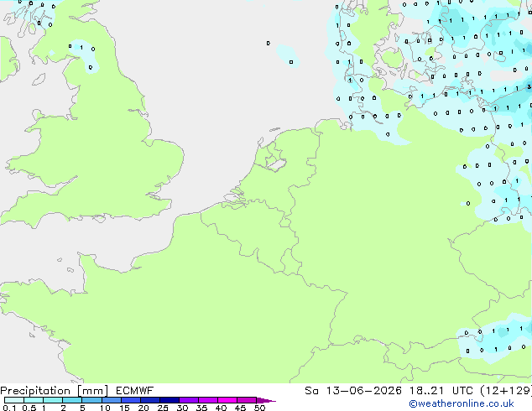Click the 45–50 mm legend color swatch
This screenshot has height=411, width=532.
pyautogui.click(x=247, y=400)
